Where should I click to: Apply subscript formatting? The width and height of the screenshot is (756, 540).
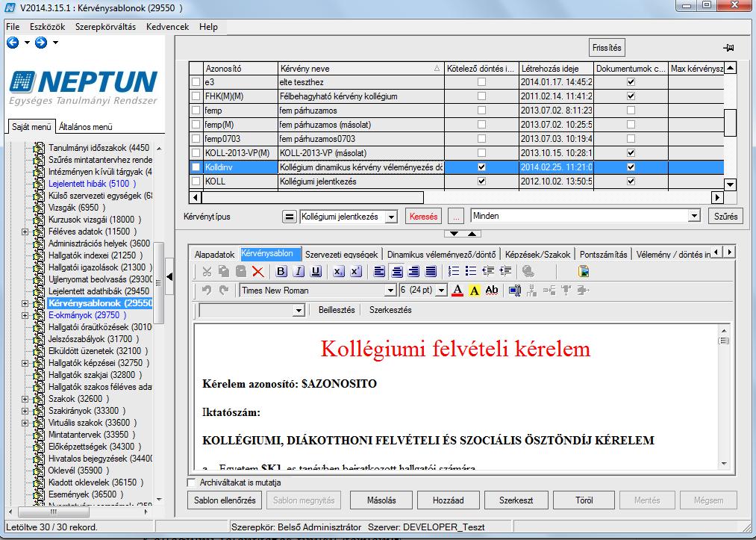pos(339,272)
